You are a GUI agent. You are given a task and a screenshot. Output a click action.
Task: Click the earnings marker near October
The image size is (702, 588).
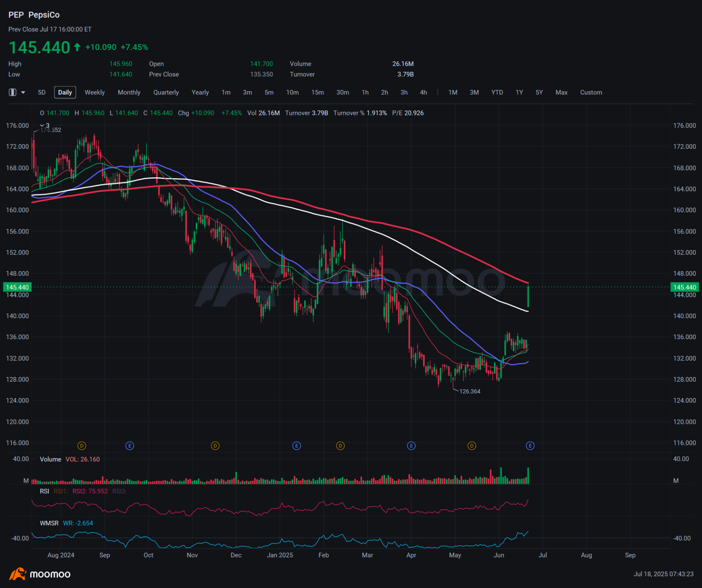point(129,446)
